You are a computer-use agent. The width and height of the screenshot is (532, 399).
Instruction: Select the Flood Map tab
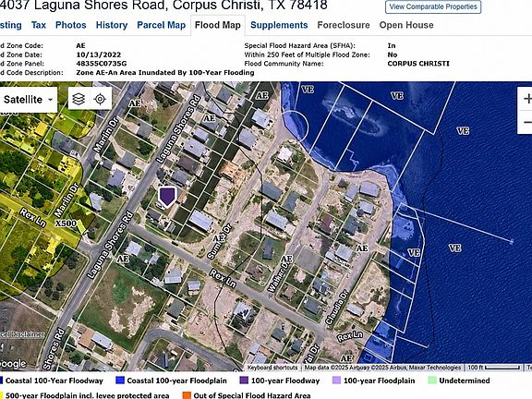[217, 25]
